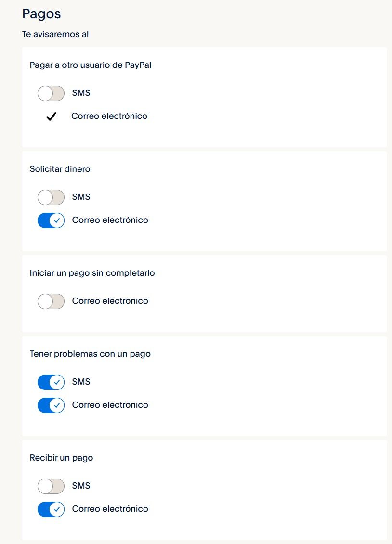Enable SMS for Recibir un pago
392x544 pixels.
51,486
